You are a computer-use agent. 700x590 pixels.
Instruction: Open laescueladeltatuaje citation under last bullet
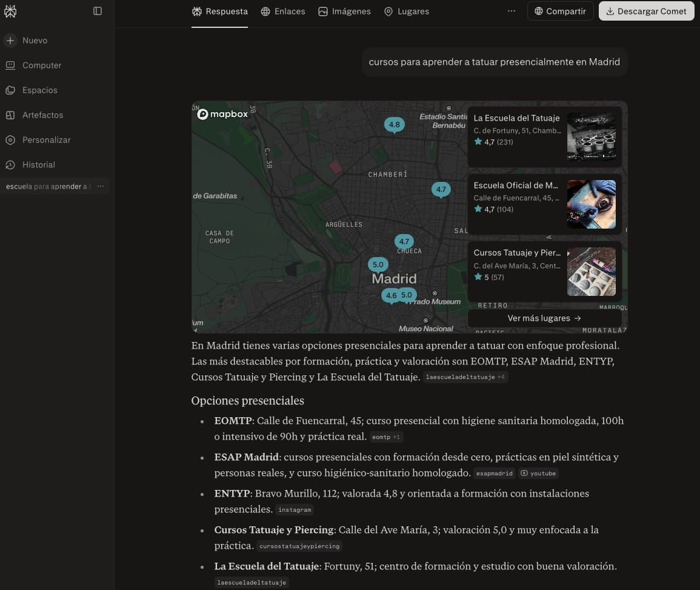coord(252,583)
